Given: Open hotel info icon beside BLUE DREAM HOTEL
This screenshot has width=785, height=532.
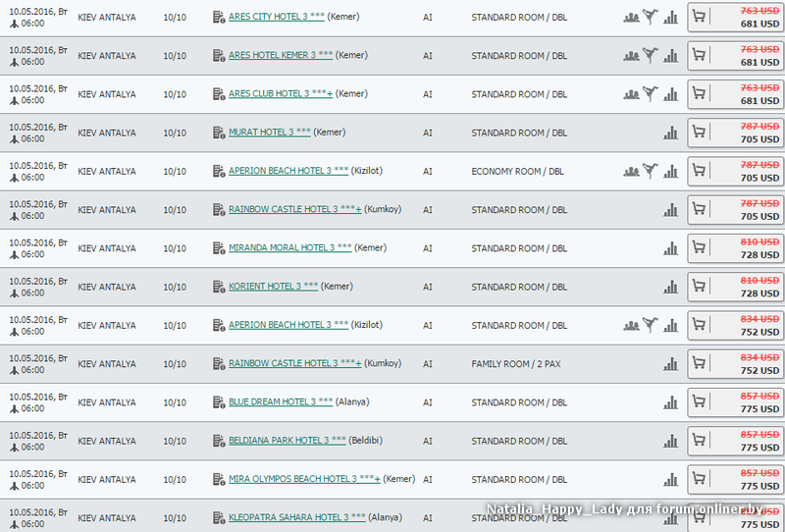Looking at the screenshot, I should pos(219,402).
